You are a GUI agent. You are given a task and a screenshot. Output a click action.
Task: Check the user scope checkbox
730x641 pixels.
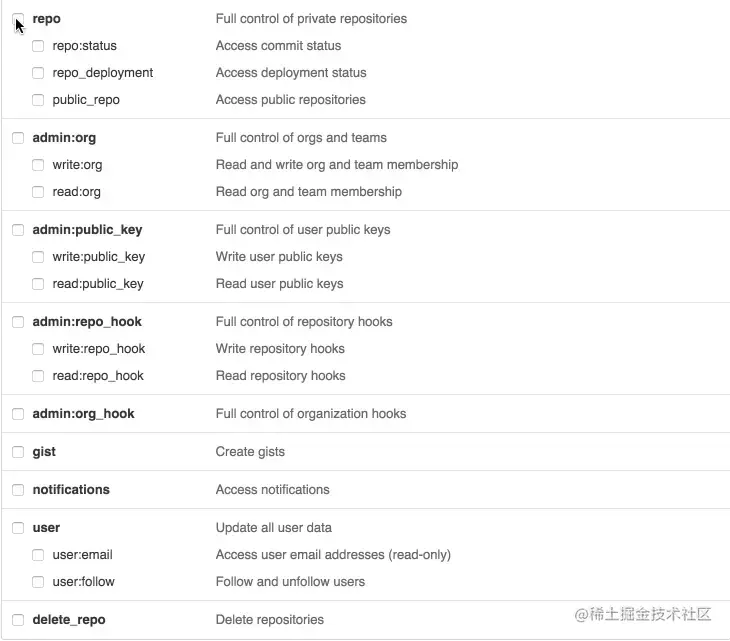(18, 528)
